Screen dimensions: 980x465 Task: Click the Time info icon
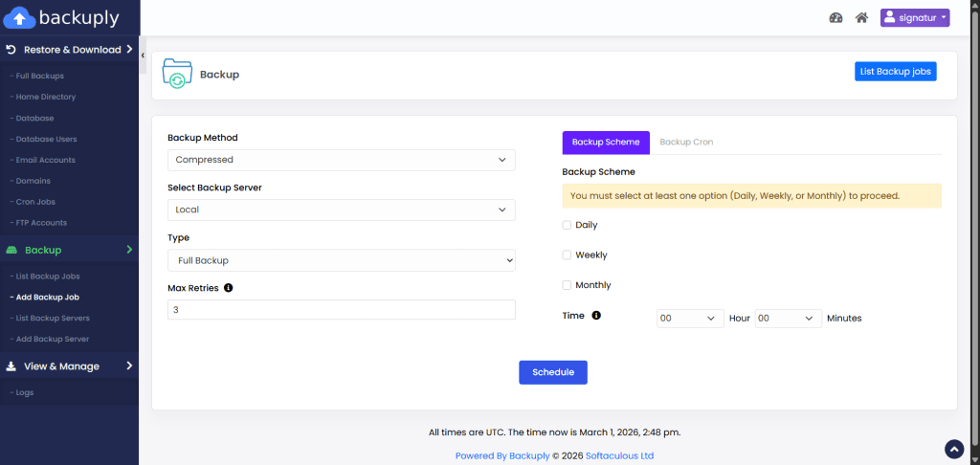point(596,316)
